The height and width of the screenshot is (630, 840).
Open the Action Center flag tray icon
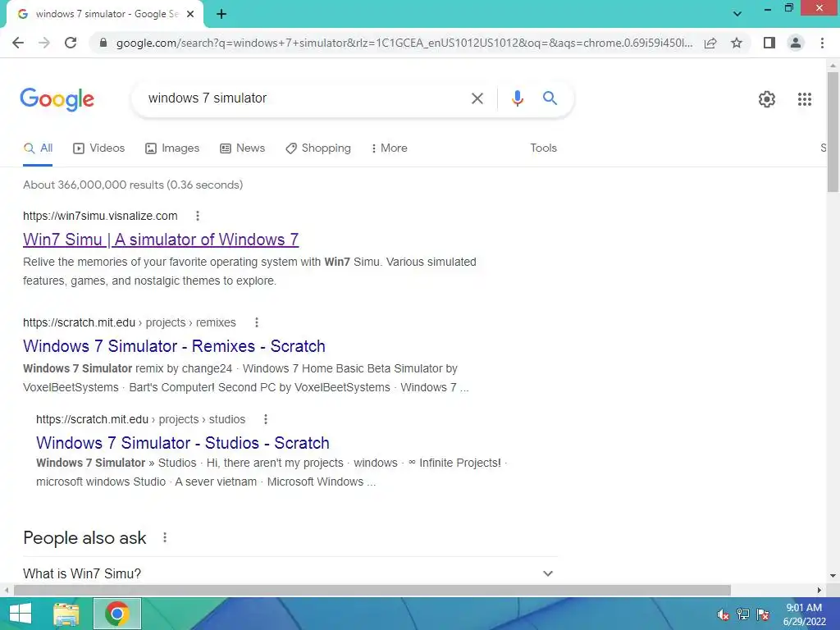pos(763,614)
